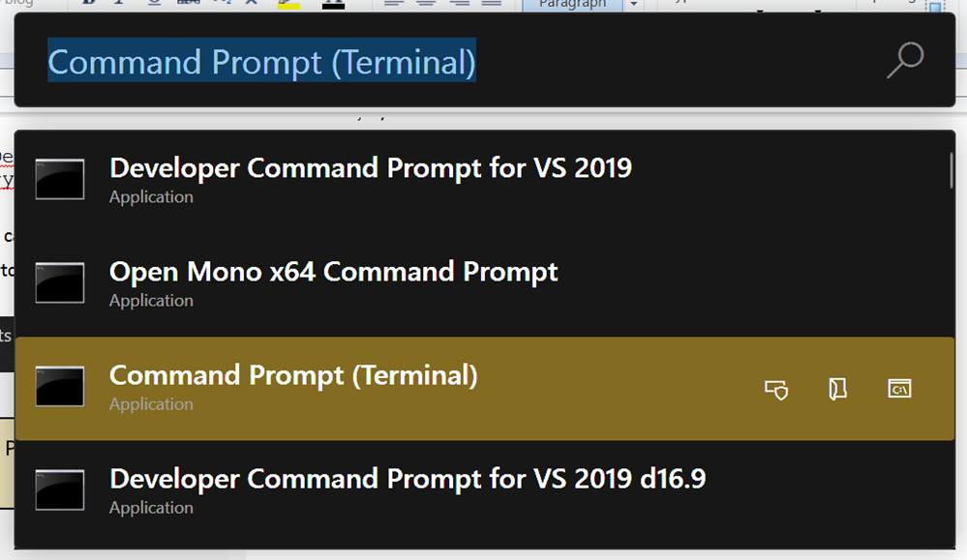Click the Open Mono x64 Command Prompt icon

coord(60,282)
